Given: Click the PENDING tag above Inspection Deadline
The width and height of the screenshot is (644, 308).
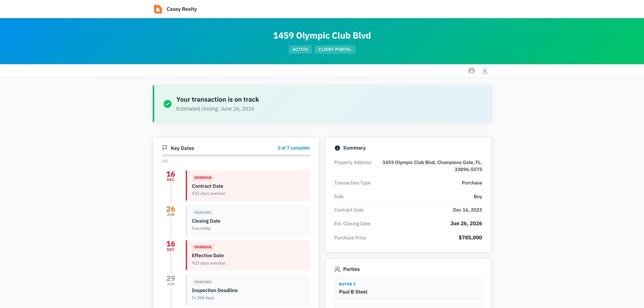Looking at the screenshot, I should pyautogui.click(x=203, y=282).
